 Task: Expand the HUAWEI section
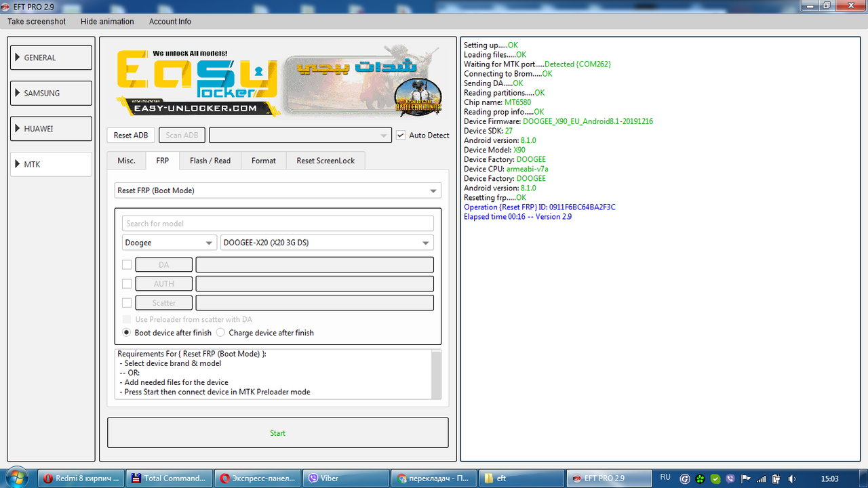point(51,128)
